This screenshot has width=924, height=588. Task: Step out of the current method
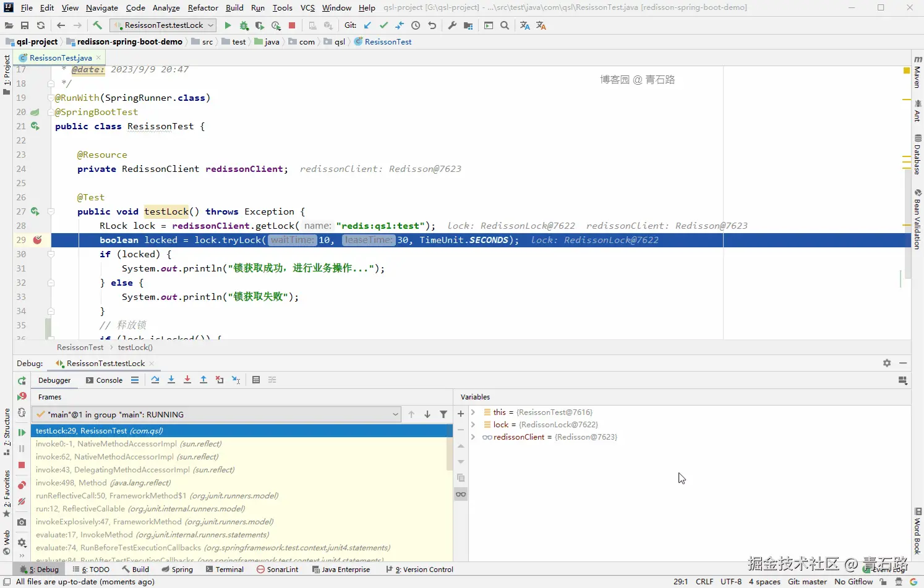[203, 380]
